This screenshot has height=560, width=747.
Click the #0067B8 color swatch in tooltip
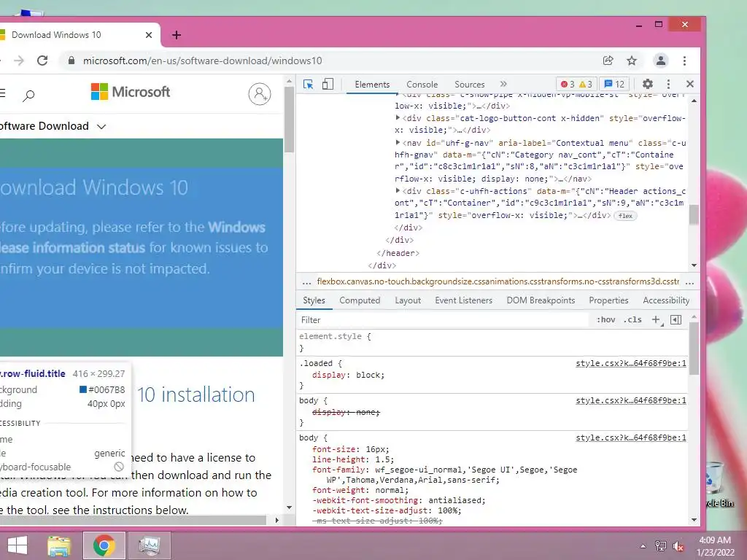click(x=83, y=389)
